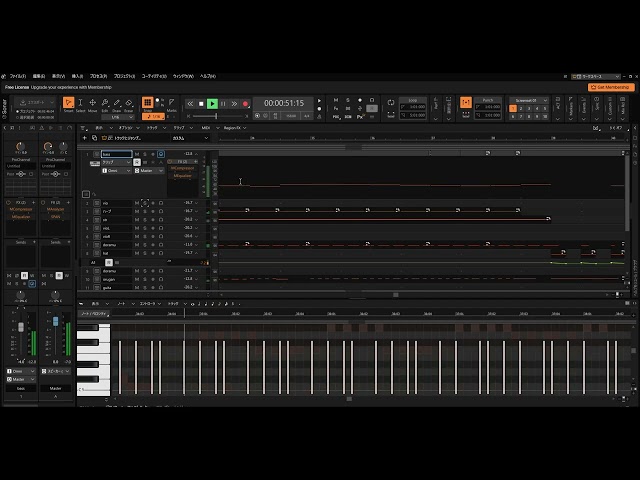Toggle record arm on hat track
Screen dimensions: 640x480
[x=153, y=253]
